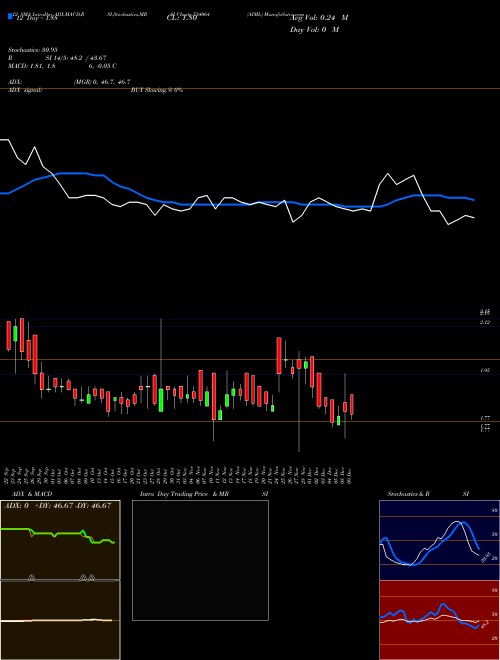Click the "Day Vol: 0 M" label
The image size is (500, 660).
pyautogui.click(x=314, y=30)
